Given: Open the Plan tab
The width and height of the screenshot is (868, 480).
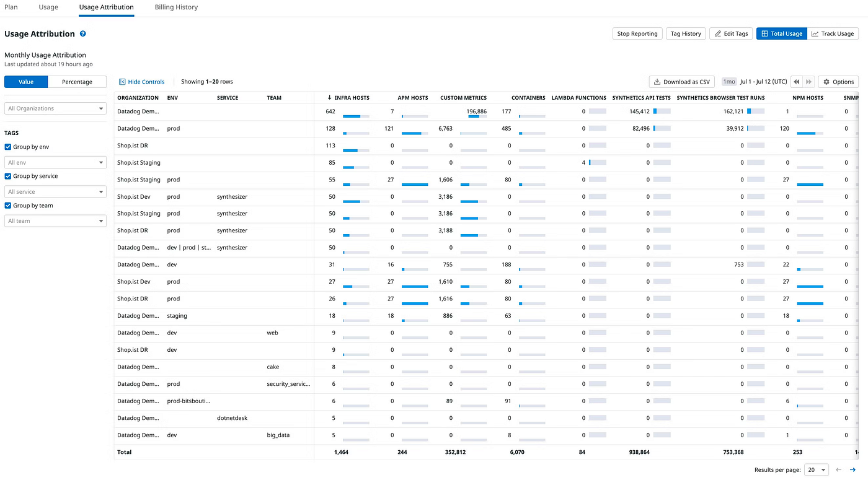Looking at the screenshot, I should pyautogui.click(x=11, y=7).
